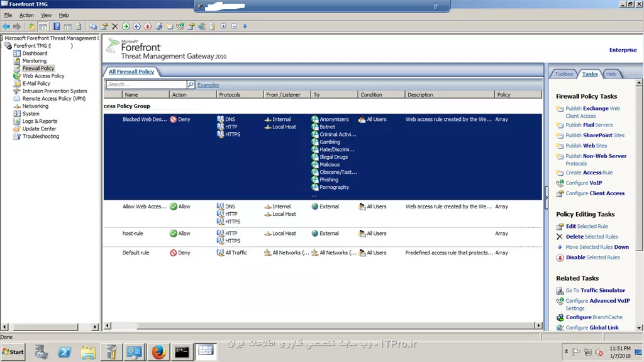This screenshot has height=362, width=644.
Task: Click the Go To Traffic Simulator task icon
Action: [x=560, y=290]
